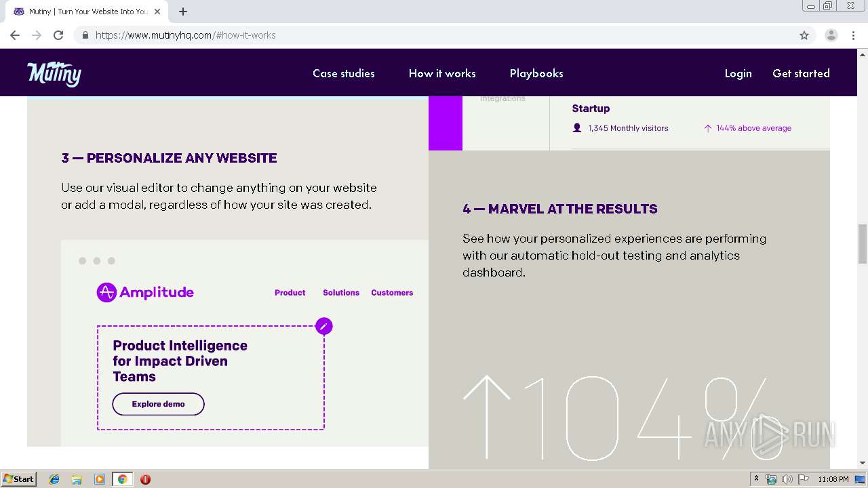This screenshot has height=488, width=868.
Task: Click the Get started link
Action: [x=801, y=73]
